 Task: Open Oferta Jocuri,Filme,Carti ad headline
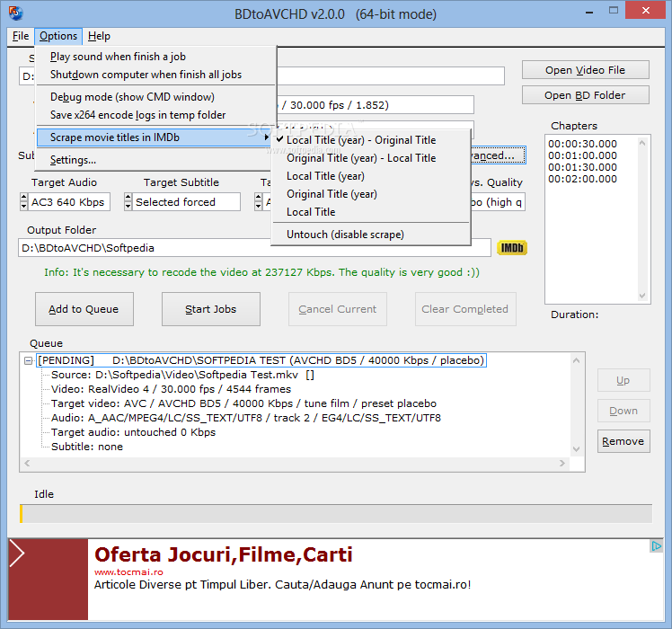tap(224, 554)
